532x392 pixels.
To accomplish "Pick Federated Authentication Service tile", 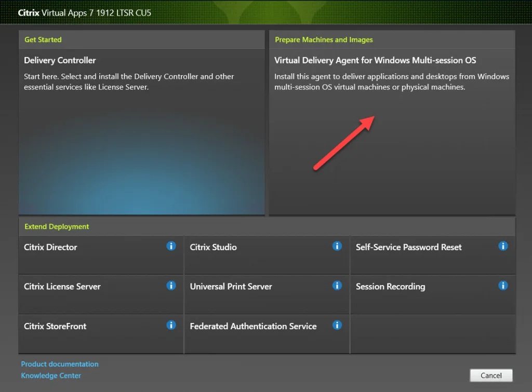I will 267,334.
